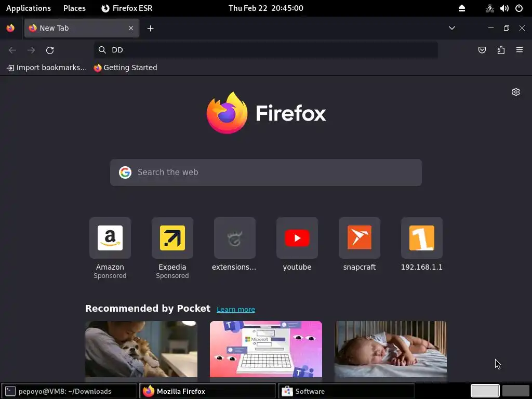The image size is (532, 399).
Task: Open Firefox View pinned icon
Action: point(10,28)
